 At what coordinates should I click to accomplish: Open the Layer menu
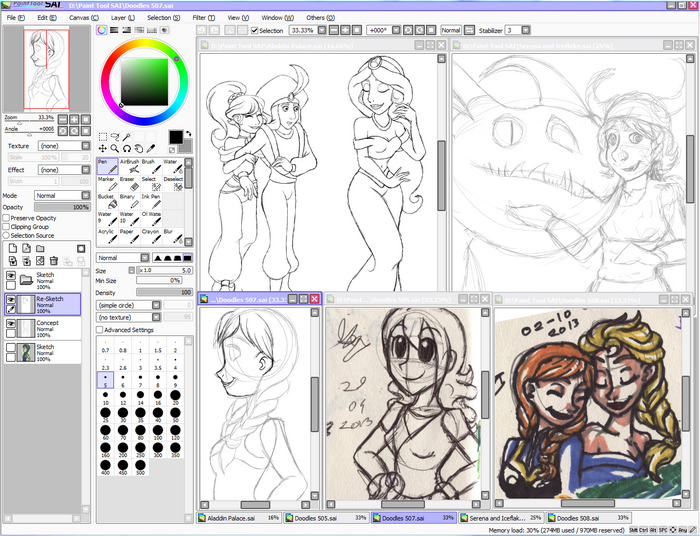click(123, 17)
